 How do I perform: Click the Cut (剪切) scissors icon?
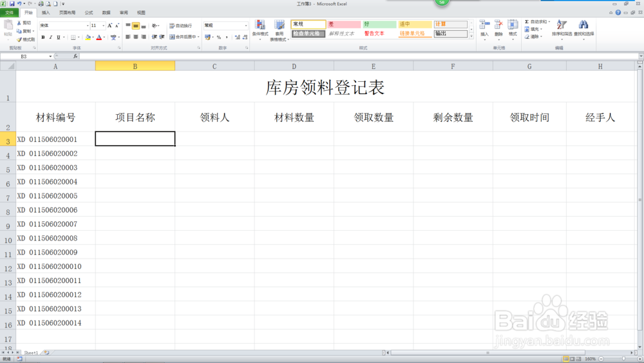pyautogui.click(x=19, y=23)
